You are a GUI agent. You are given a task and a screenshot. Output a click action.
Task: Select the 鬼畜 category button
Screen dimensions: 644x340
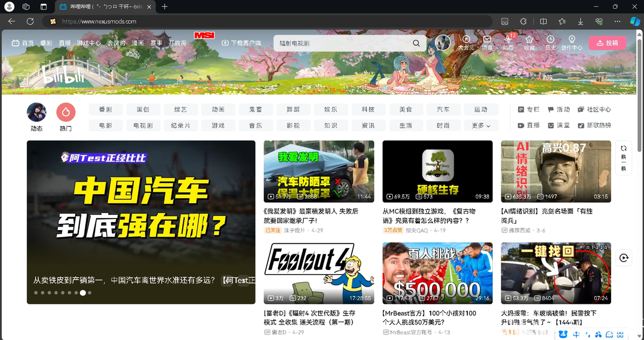(x=256, y=110)
